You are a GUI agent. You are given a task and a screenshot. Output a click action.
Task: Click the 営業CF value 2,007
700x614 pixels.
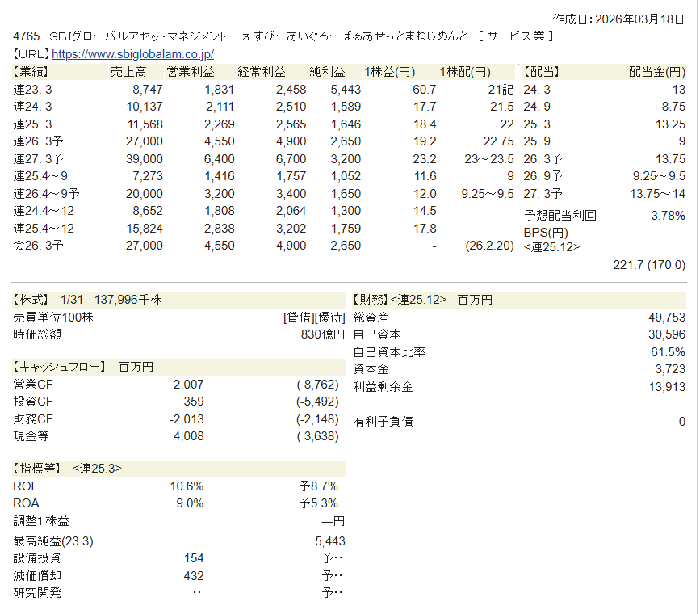click(189, 385)
